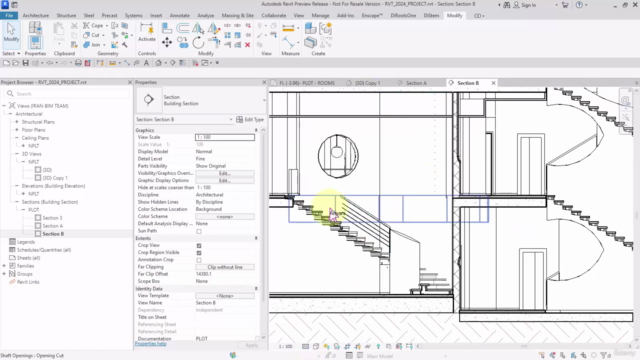Toggle the Crop View checkbox
Viewport: 640px width, 360px height.
tap(199, 246)
